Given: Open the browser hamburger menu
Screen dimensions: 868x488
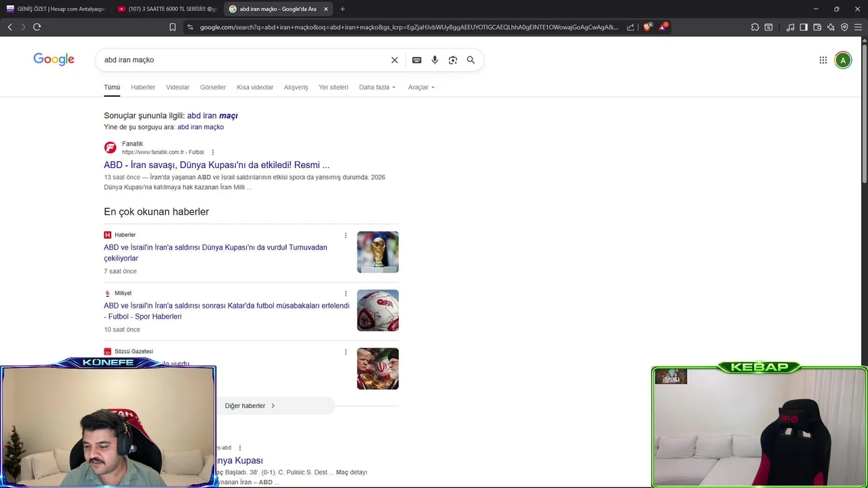Looking at the screenshot, I should 858,27.
